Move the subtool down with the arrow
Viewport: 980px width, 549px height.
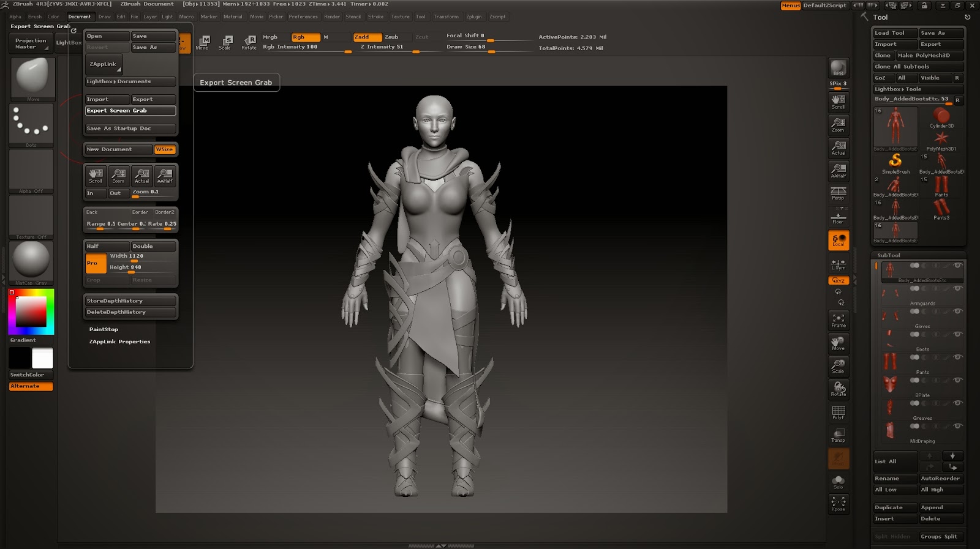pyautogui.click(x=952, y=456)
